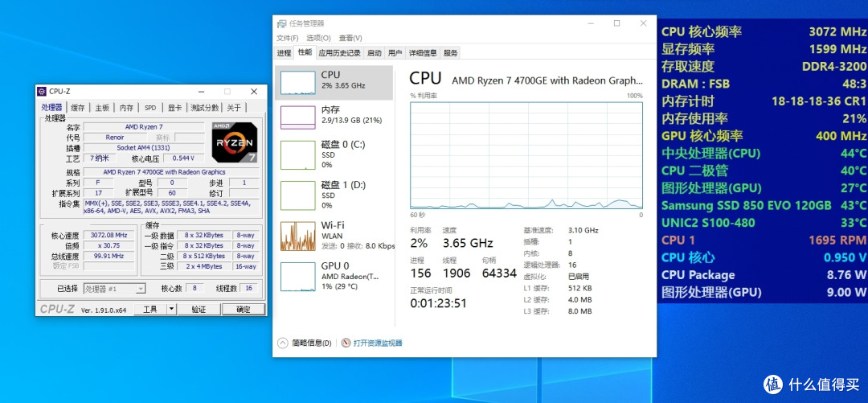Image resolution: width=868 pixels, height=403 pixels.
Task: Click the Ryzen 7 logo in CPU-Z
Action: [234, 142]
